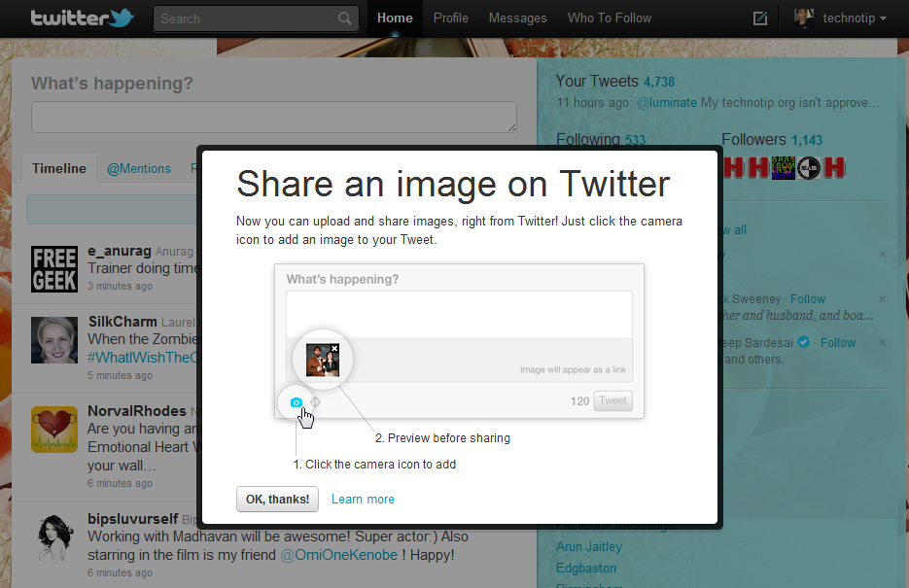Click the search magnifier icon
909x588 pixels.
(345, 18)
